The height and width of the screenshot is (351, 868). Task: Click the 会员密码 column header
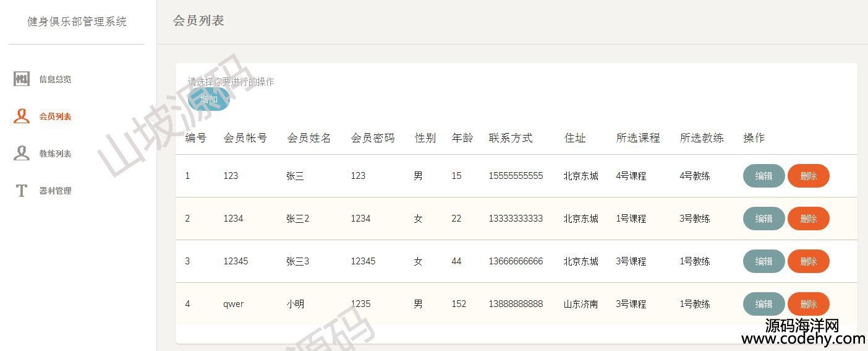pyautogui.click(x=373, y=138)
